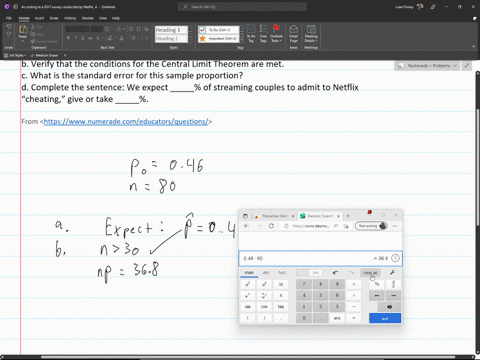Select the Medium Eraser tool
The height and width of the screenshot is (360, 480).
pos(45,55)
